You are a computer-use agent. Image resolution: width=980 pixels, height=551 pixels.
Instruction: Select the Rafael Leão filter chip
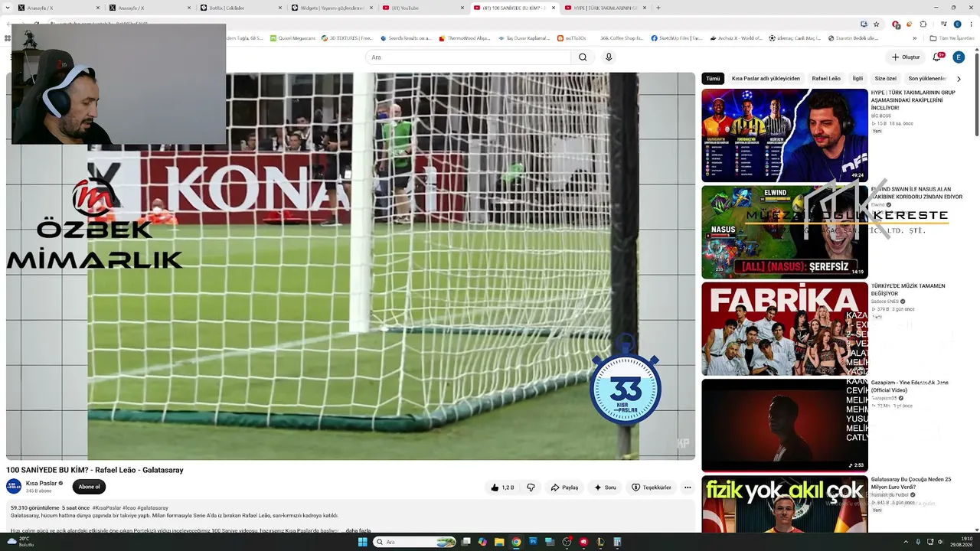tap(826, 78)
